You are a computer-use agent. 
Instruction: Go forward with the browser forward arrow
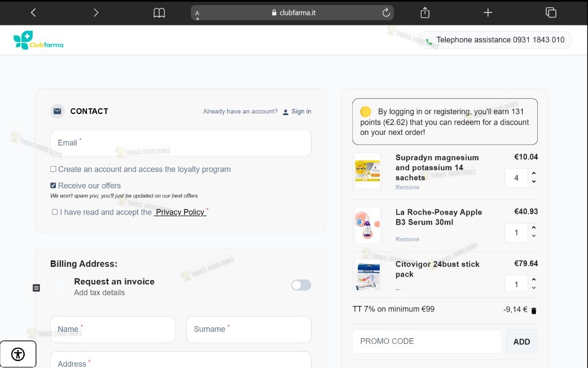click(96, 13)
